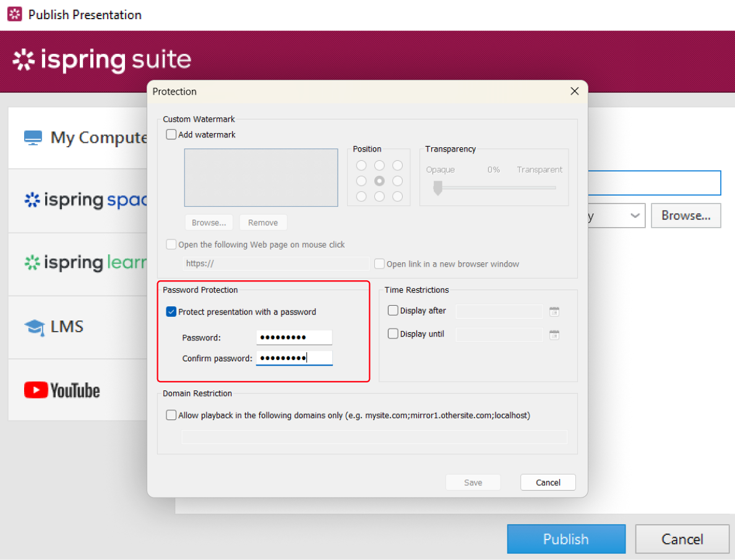This screenshot has height=560, width=735.
Task: Check Display after time restriction
Action: click(393, 311)
